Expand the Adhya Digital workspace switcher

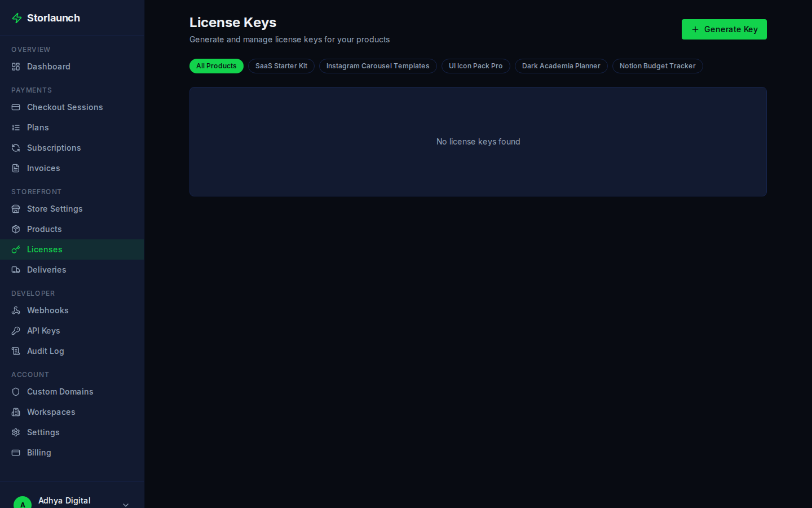click(125, 504)
